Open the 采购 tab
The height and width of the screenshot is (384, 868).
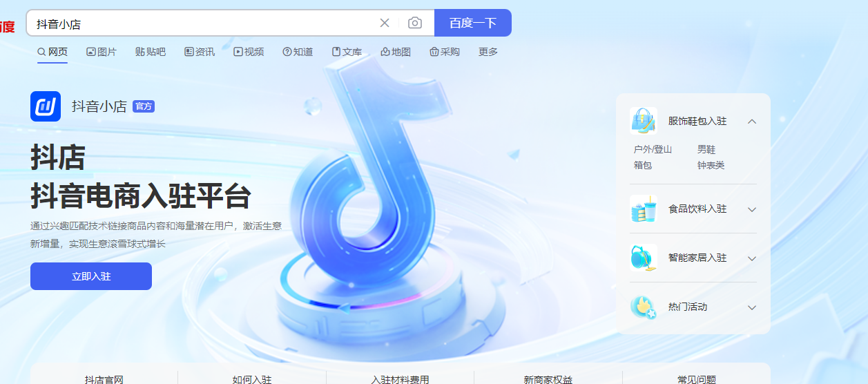pos(445,52)
